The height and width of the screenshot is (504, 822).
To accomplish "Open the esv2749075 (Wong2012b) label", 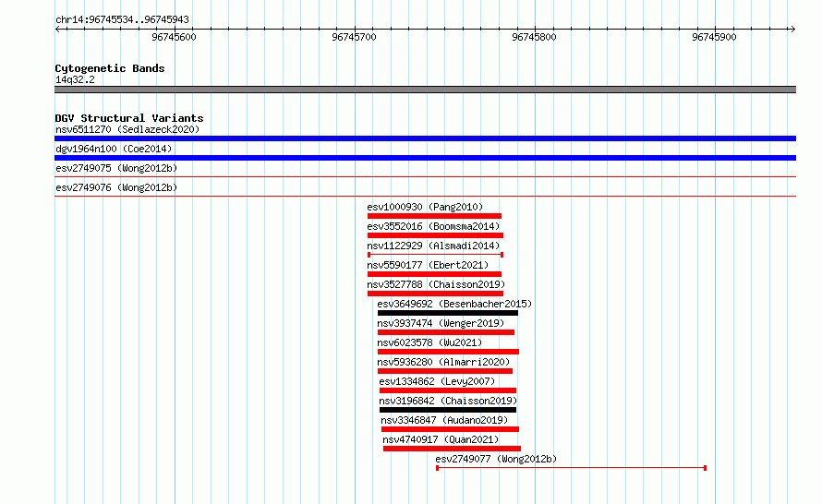I will pos(116,168).
